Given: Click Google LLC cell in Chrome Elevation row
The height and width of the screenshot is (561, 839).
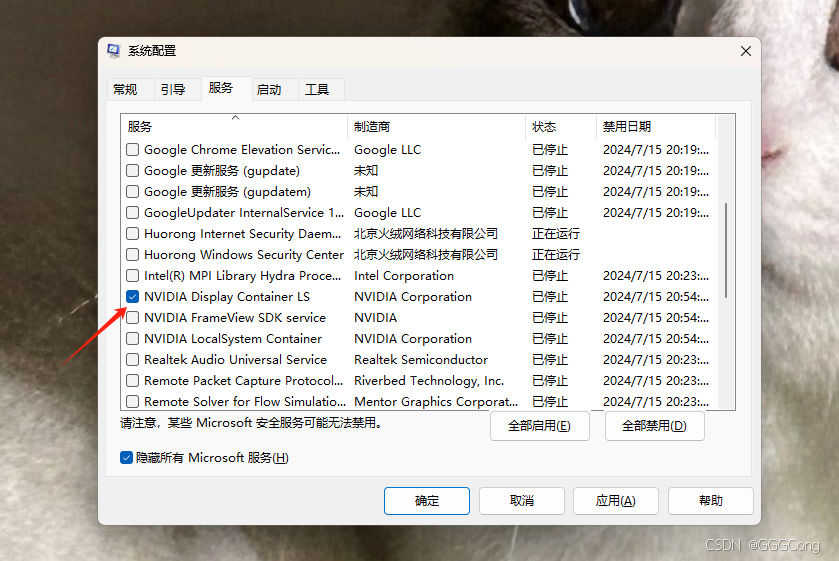Looking at the screenshot, I should (387, 150).
